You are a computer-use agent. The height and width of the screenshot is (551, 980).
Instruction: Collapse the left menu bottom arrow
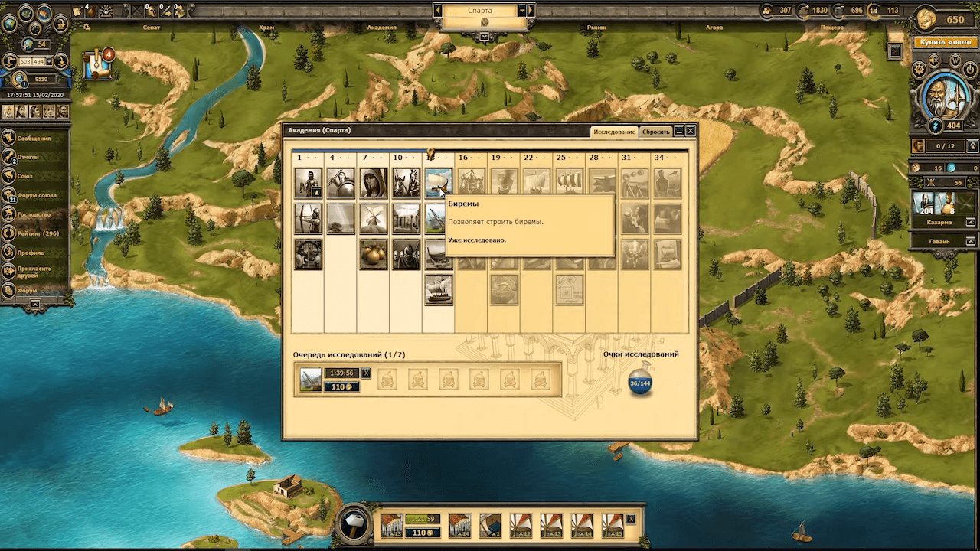click(x=34, y=305)
